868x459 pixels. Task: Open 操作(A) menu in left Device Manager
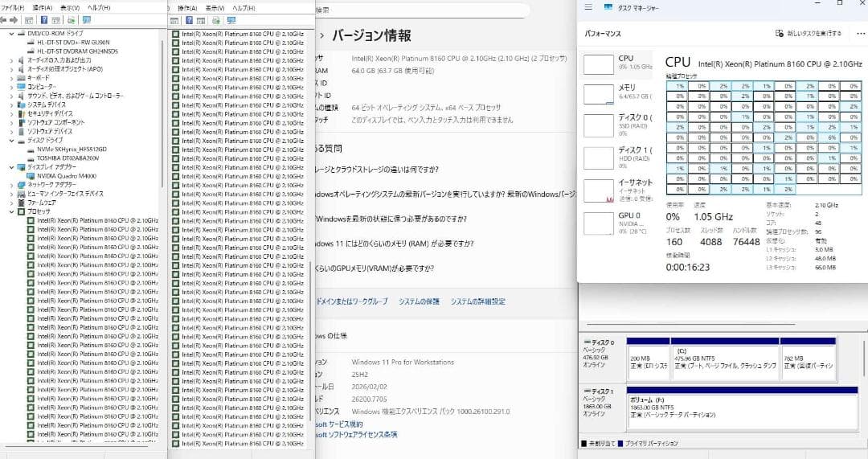[x=43, y=8]
